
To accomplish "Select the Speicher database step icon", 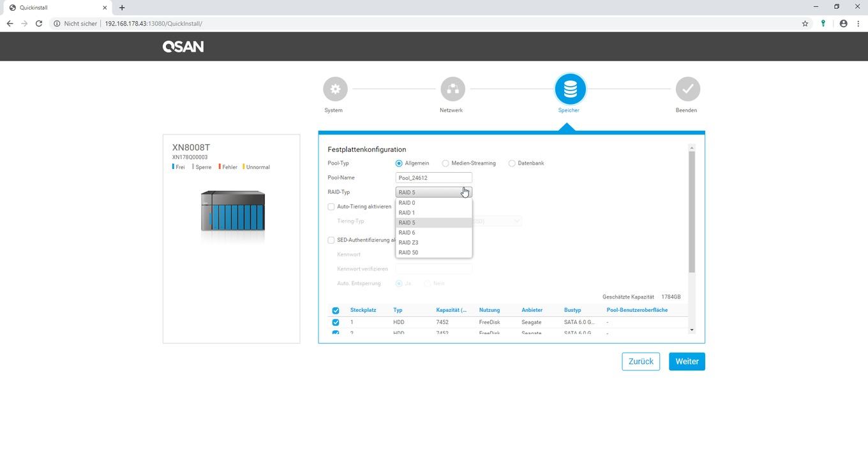I will tap(570, 89).
